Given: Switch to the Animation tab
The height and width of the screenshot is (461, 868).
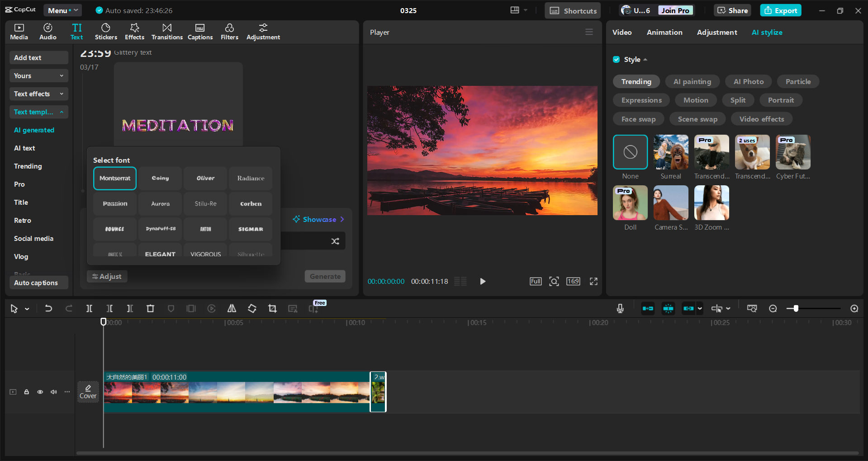Looking at the screenshot, I should [x=664, y=32].
